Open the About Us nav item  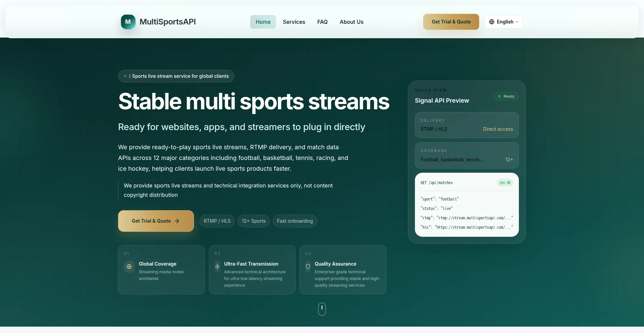[x=352, y=22]
